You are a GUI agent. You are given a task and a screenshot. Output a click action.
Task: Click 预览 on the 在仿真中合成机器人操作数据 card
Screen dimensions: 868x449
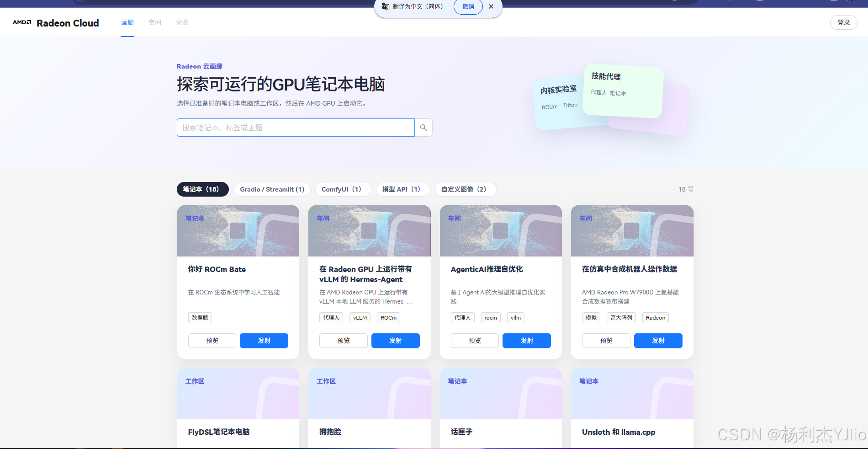(606, 341)
